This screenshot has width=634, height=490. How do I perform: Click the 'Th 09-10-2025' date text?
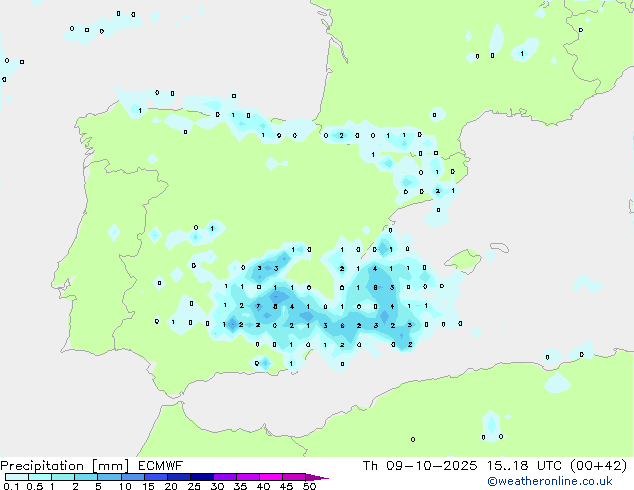pyautogui.click(x=420, y=466)
